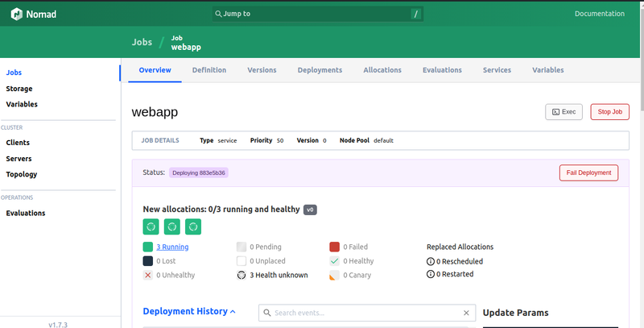Click the green Running legend swatch
The width and height of the screenshot is (644, 328).
pyautogui.click(x=148, y=247)
